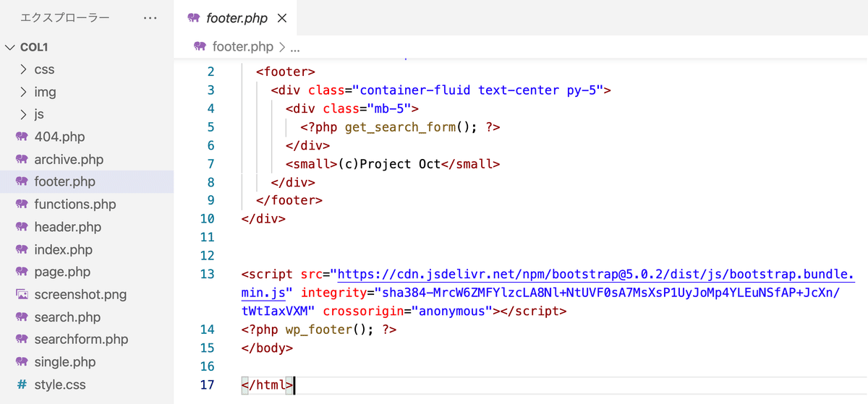Select footer.php in the file tree
868x404 pixels.
pos(87,182)
